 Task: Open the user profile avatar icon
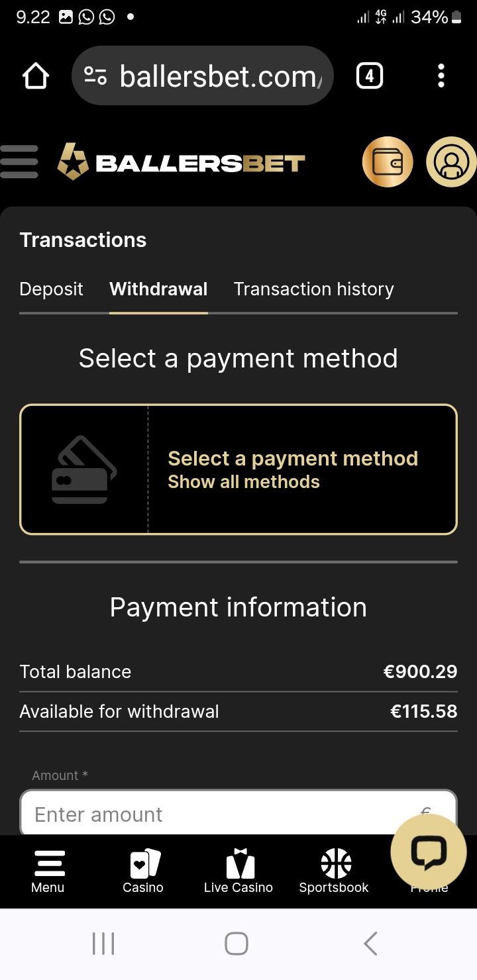451,162
